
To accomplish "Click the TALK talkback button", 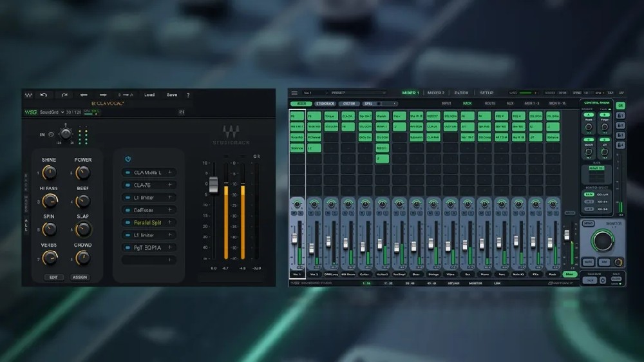I will point(590,280).
